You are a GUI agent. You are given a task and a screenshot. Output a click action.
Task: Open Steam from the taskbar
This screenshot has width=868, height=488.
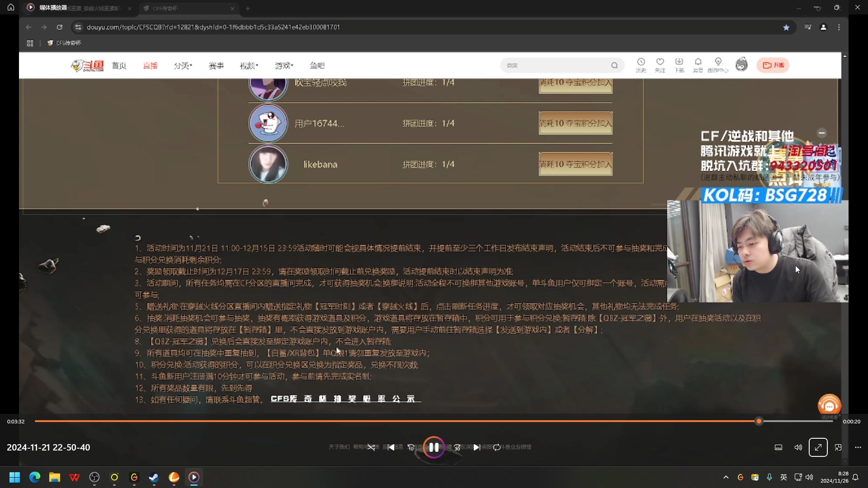click(x=154, y=477)
